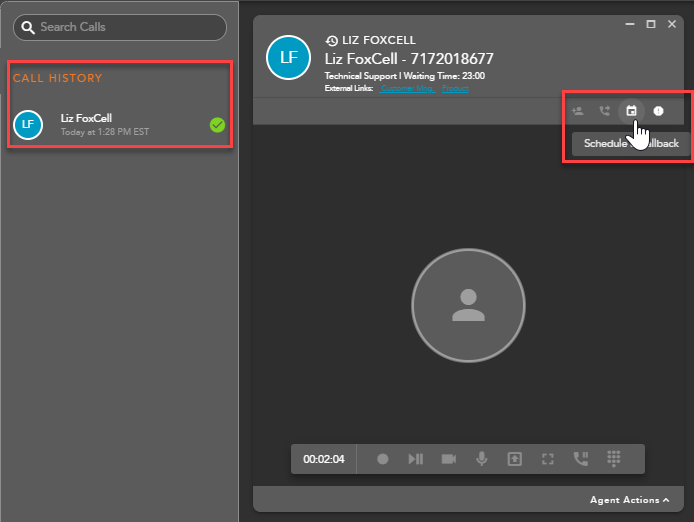694x522 pixels.
Task: Mute the microphone
Action: pos(481,459)
